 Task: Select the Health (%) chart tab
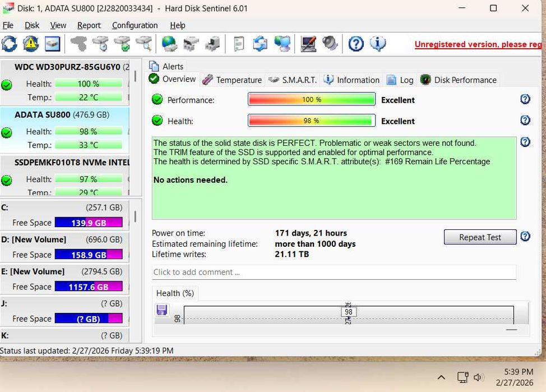pyautogui.click(x=175, y=293)
